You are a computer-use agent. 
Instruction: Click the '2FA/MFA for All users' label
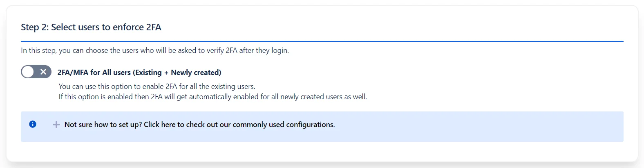[94, 73]
